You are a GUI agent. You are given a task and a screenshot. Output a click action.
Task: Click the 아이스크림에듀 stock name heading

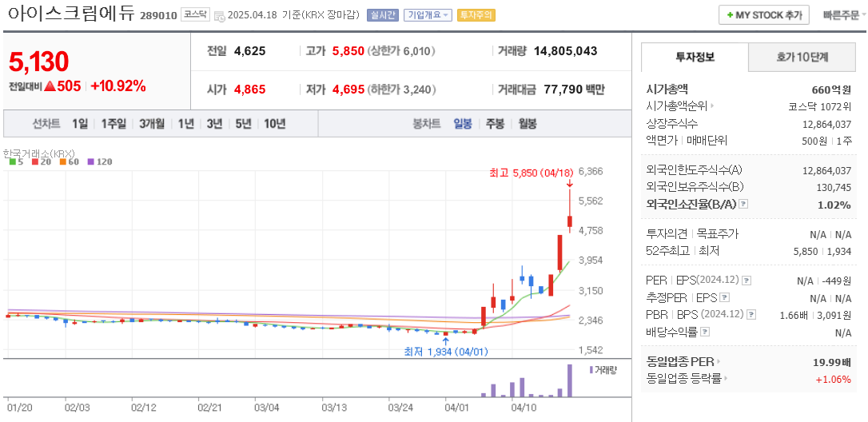tap(71, 14)
